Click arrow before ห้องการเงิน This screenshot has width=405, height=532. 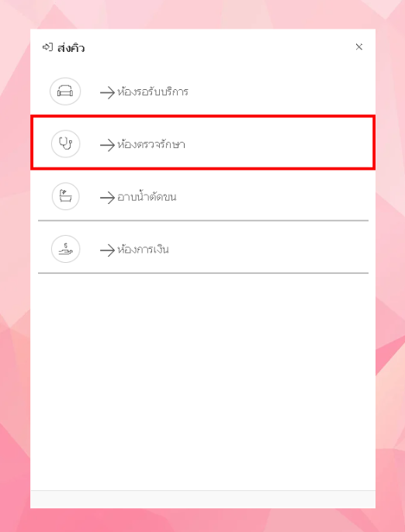[107, 250]
